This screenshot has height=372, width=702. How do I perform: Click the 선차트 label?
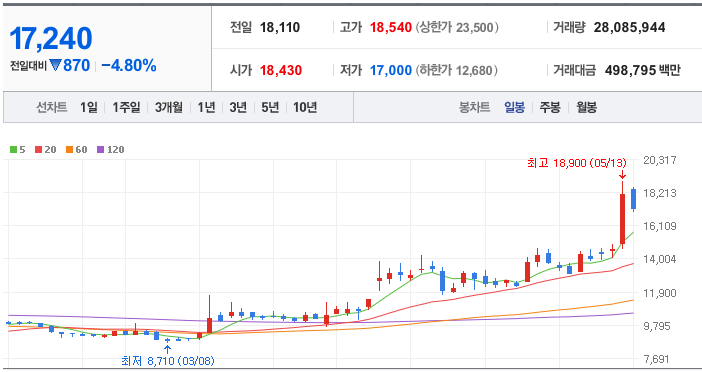pos(51,107)
